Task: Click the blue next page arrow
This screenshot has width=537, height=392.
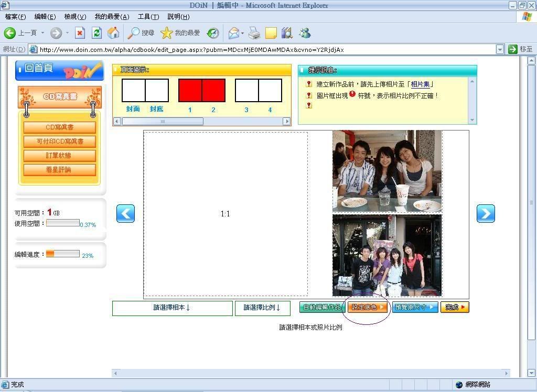Action: [486, 213]
